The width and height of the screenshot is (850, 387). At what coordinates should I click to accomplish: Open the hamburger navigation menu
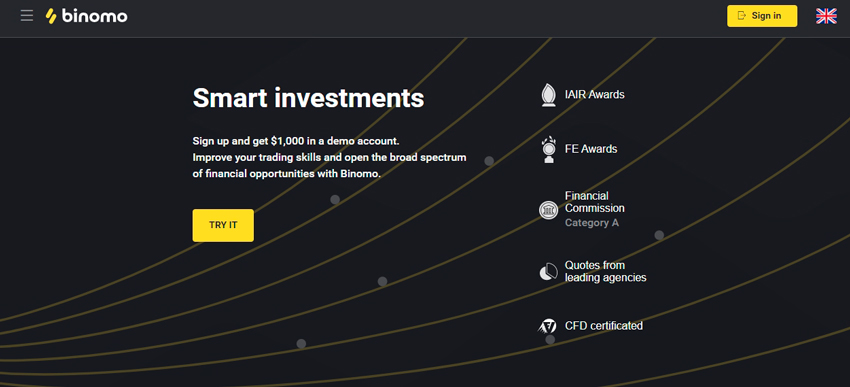pos(27,16)
